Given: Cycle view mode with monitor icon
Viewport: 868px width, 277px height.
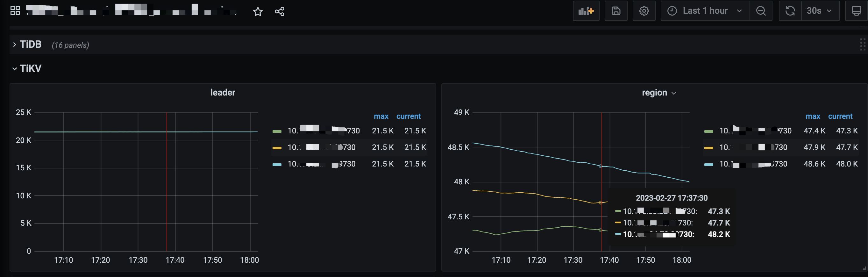Looking at the screenshot, I should (856, 11).
